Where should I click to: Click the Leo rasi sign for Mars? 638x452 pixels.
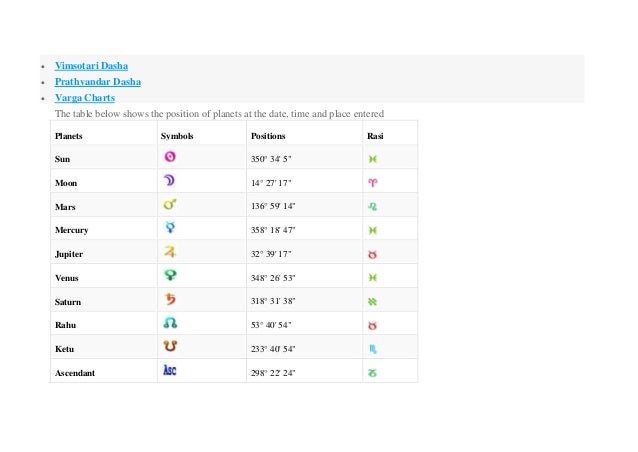coord(373,206)
